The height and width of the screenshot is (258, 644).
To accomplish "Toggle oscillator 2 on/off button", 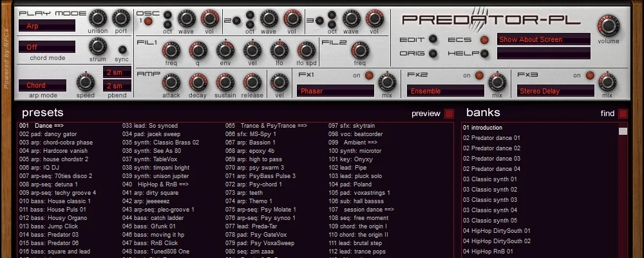I will click(x=236, y=21).
